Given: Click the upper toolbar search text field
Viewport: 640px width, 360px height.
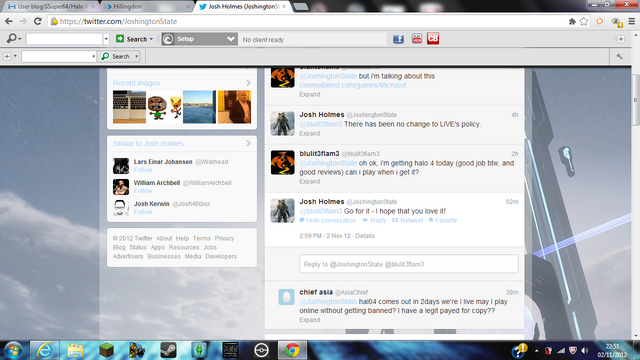Looking at the screenshot, I should pyautogui.click(x=64, y=39).
